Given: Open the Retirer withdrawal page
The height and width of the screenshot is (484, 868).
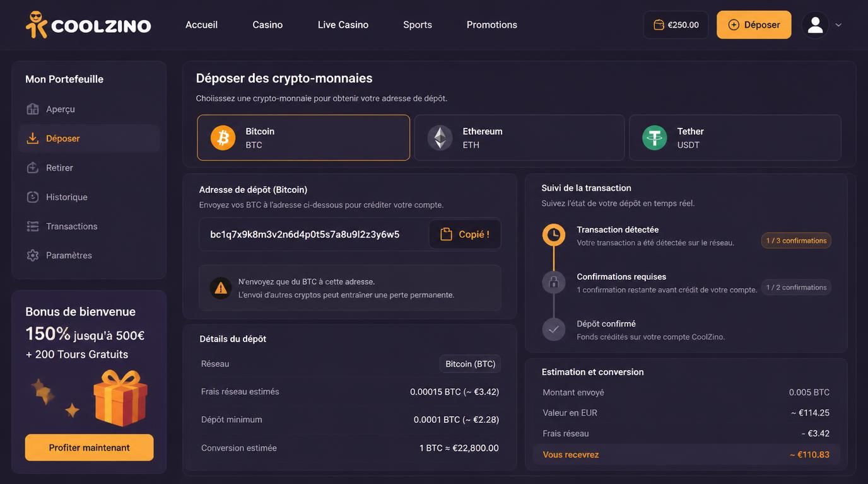Looking at the screenshot, I should point(88,168).
